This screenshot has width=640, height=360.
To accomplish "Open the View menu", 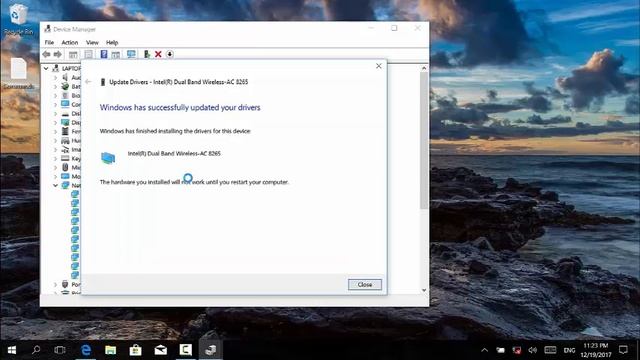I will (92, 42).
